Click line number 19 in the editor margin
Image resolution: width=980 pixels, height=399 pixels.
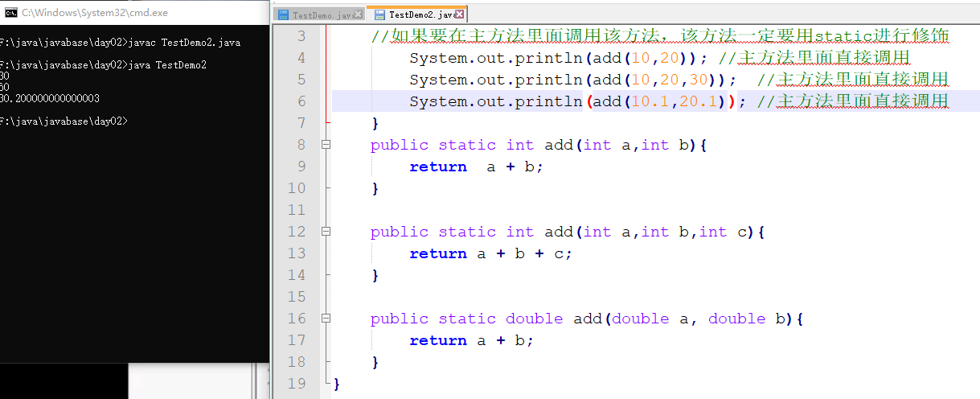297,384
